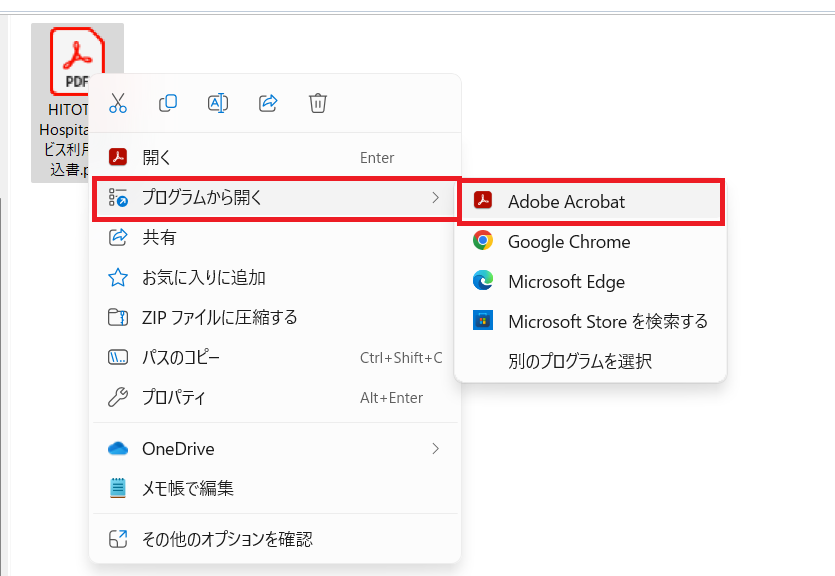Click the Rename icon
Screen dimensions: 835x576
coord(218,102)
